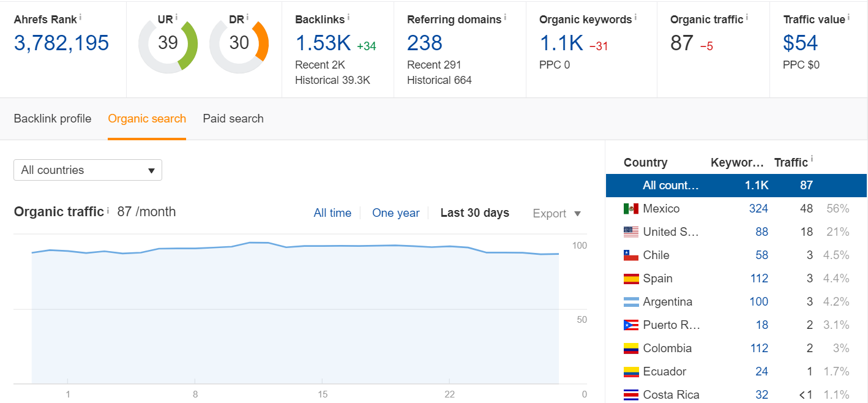
Task: Click the Traffic column header
Action: coord(791,162)
